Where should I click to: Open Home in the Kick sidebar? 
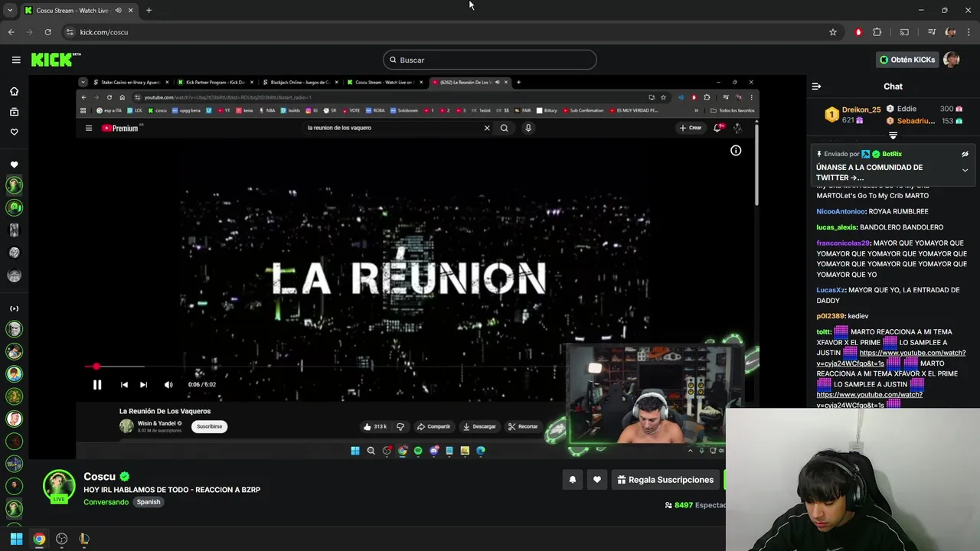(x=14, y=92)
